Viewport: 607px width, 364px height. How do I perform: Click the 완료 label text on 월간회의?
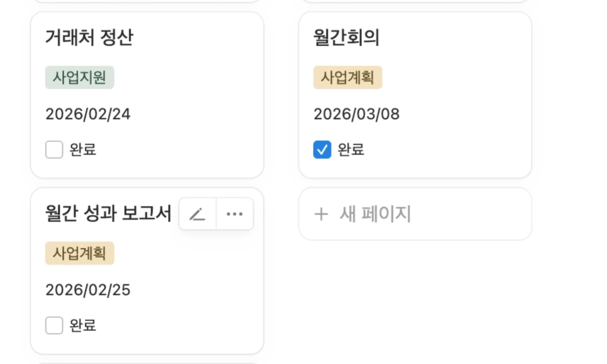click(x=351, y=149)
